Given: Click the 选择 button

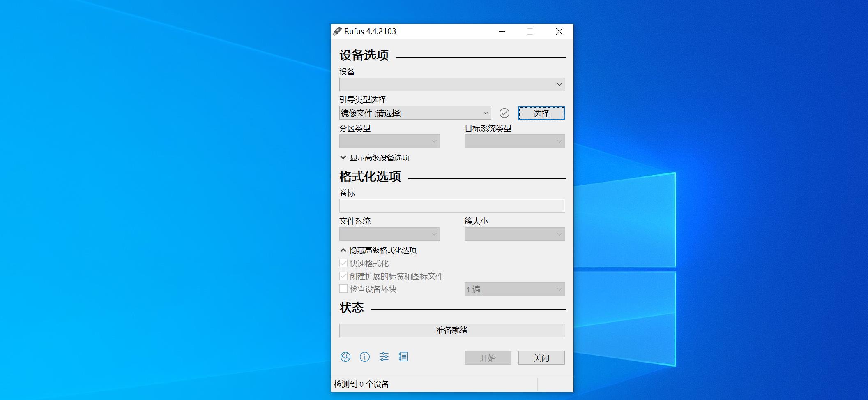Looking at the screenshot, I should coord(541,113).
